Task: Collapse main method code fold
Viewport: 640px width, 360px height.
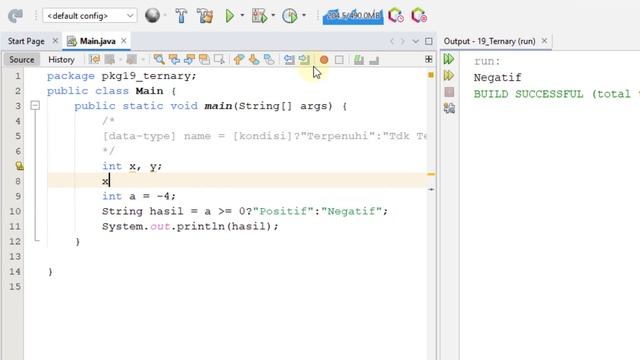Action: 36,106
